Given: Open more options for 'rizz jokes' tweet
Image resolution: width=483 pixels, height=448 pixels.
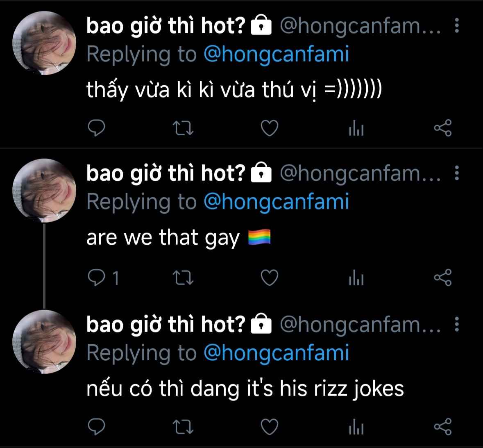Looking at the screenshot, I should (457, 324).
